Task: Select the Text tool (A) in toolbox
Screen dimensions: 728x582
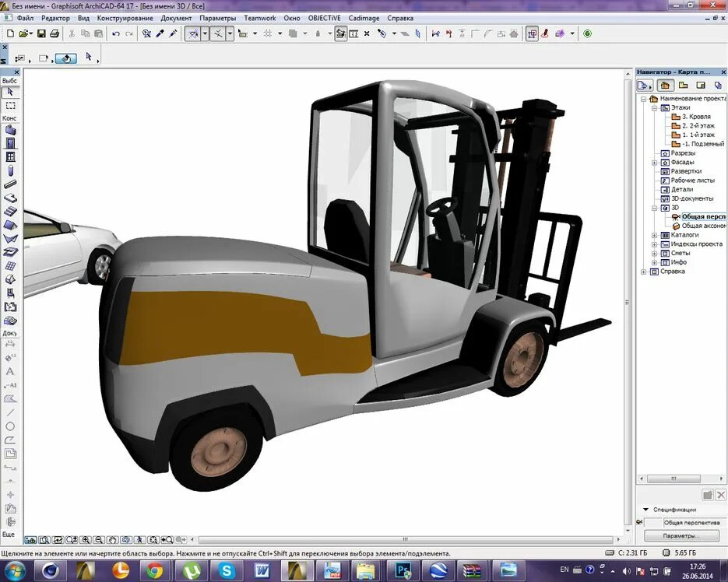Action: pyautogui.click(x=10, y=371)
